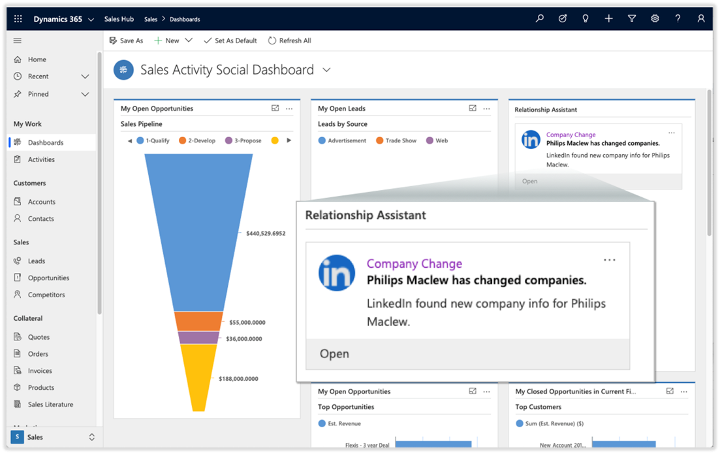The width and height of the screenshot is (720, 454).
Task: Click the Set As Default button
Action: point(230,41)
